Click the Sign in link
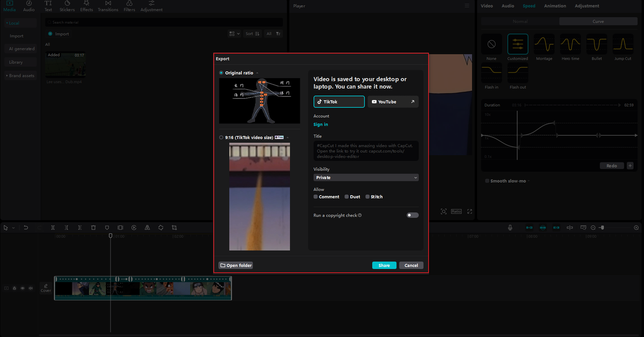 (320, 125)
